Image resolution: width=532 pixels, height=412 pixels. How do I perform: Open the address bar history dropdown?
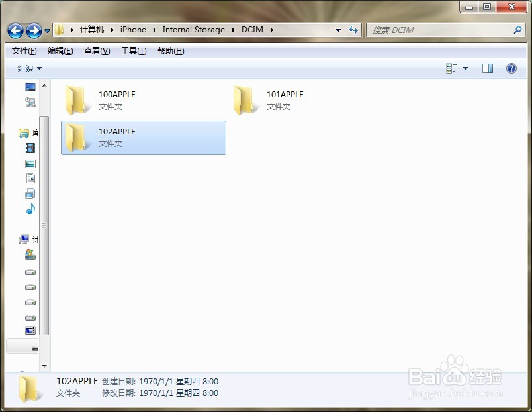click(338, 30)
